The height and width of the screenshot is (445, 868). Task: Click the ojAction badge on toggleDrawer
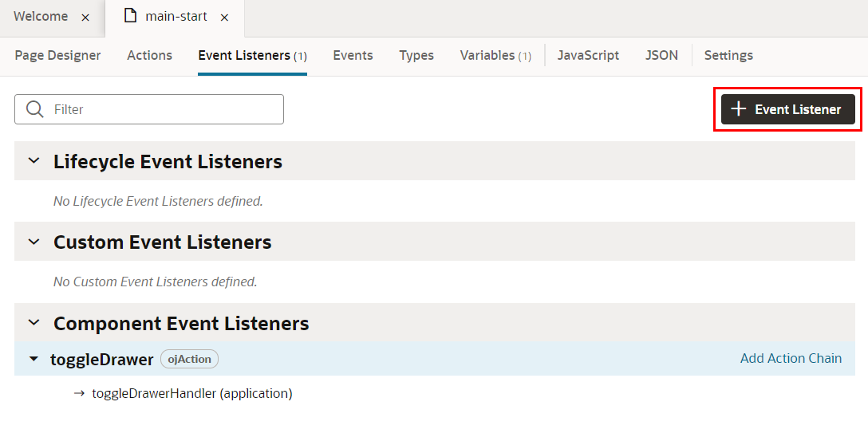pos(189,359)
